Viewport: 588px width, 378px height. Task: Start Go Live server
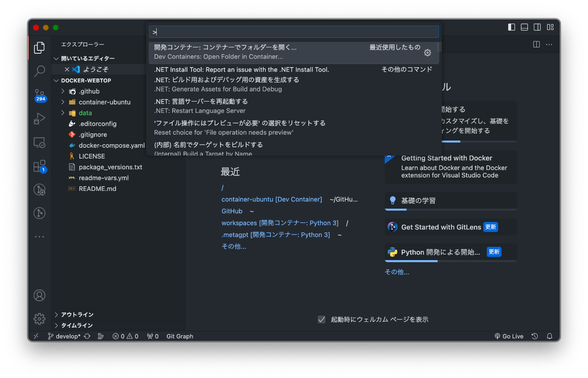[509, 336]
